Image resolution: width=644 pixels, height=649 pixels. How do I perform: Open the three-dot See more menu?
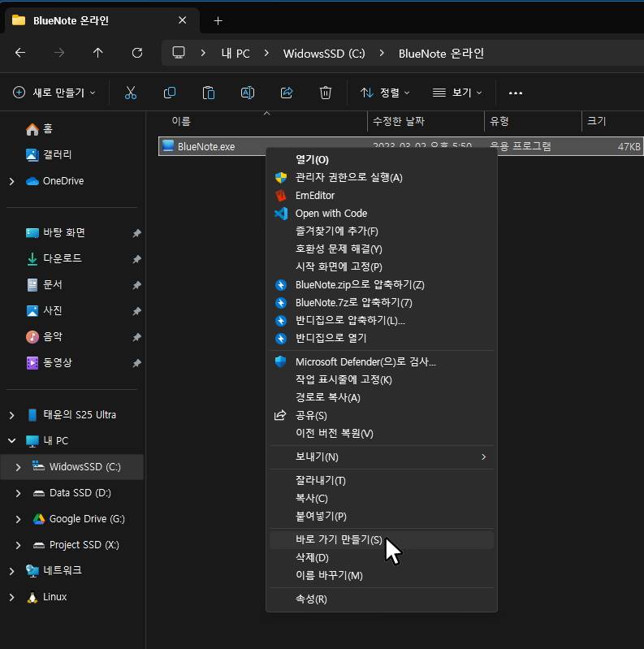[516, 93]
